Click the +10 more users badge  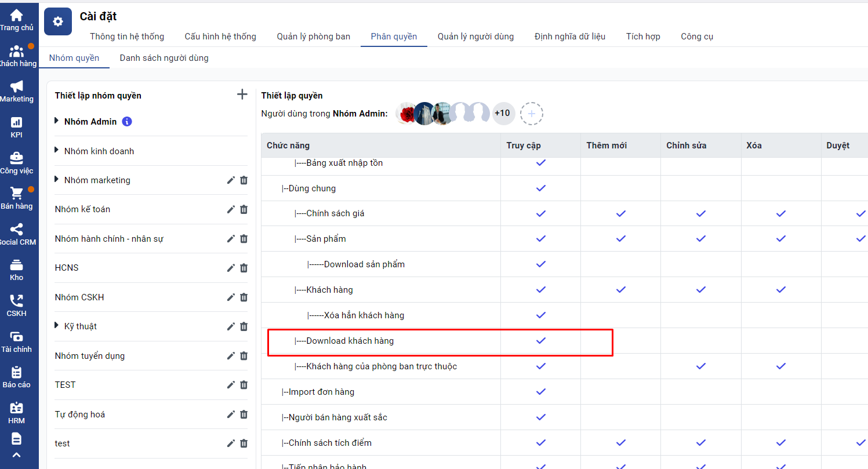tap(502, 113)
